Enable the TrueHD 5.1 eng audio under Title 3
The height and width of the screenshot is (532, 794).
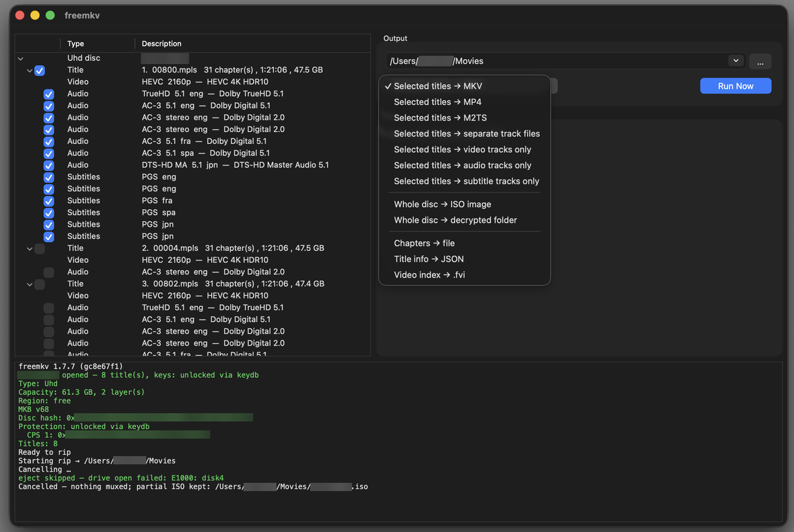click(48, 308)
